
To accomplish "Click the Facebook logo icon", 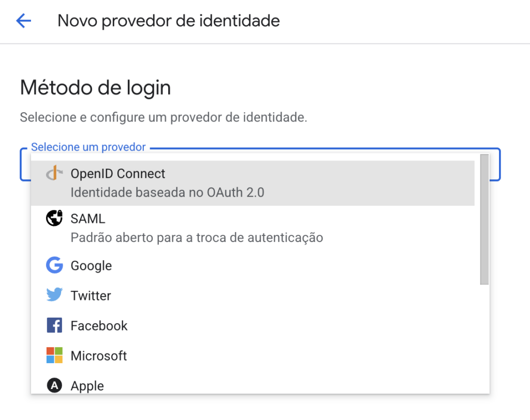I will coord(54,326).
